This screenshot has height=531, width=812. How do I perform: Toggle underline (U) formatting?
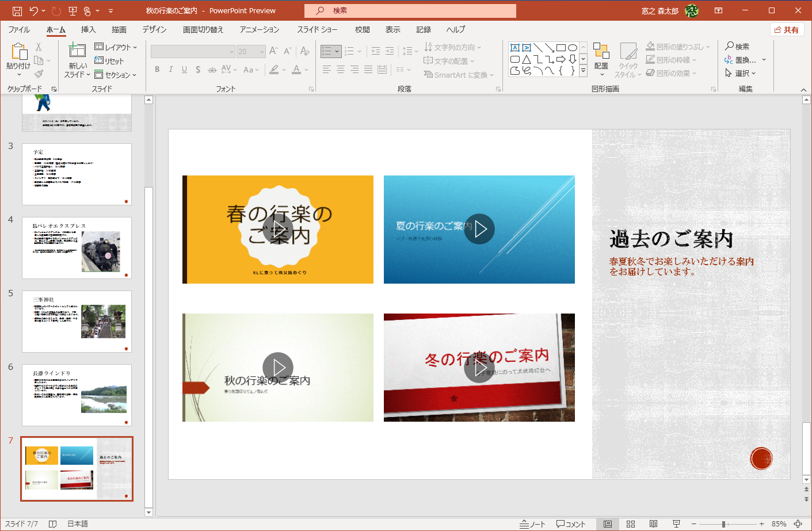[x=184, y=70]
